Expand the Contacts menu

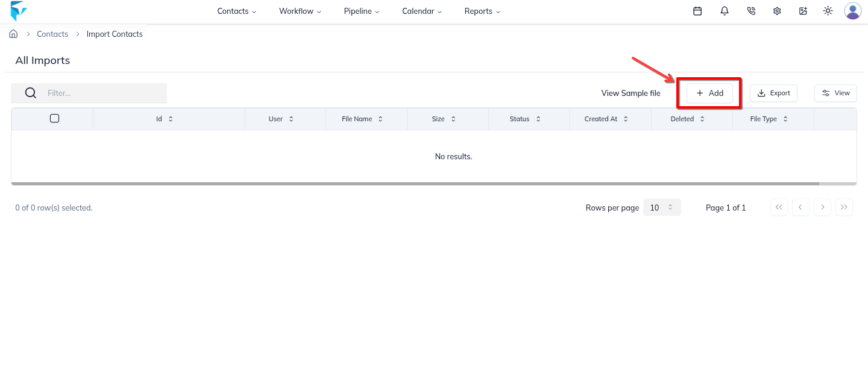click(x=236, y=11)
